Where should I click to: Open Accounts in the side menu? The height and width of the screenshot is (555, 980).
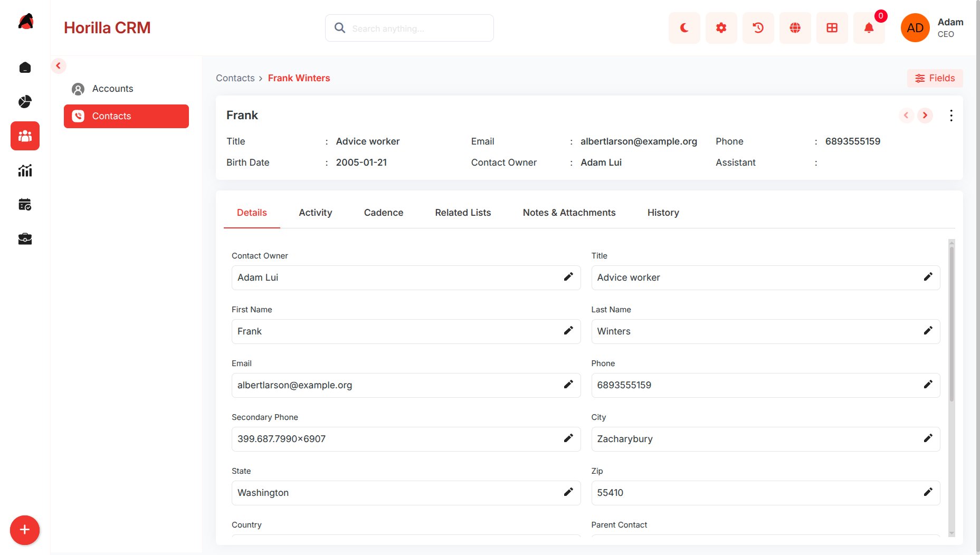(x=126, y=89)
